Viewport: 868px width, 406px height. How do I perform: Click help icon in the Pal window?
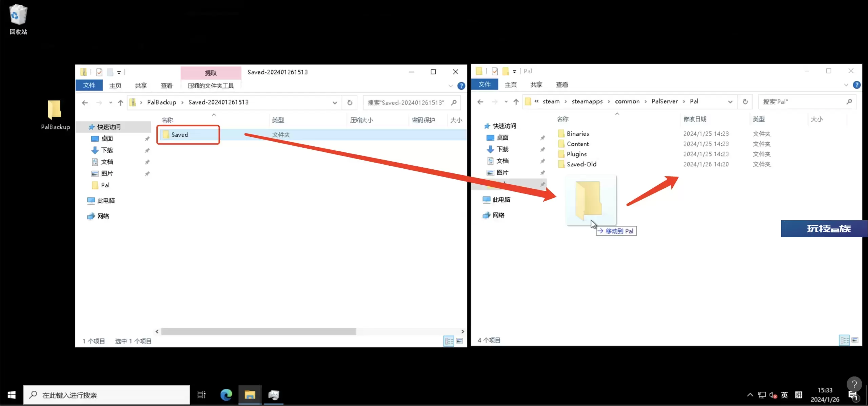(856, 85)
